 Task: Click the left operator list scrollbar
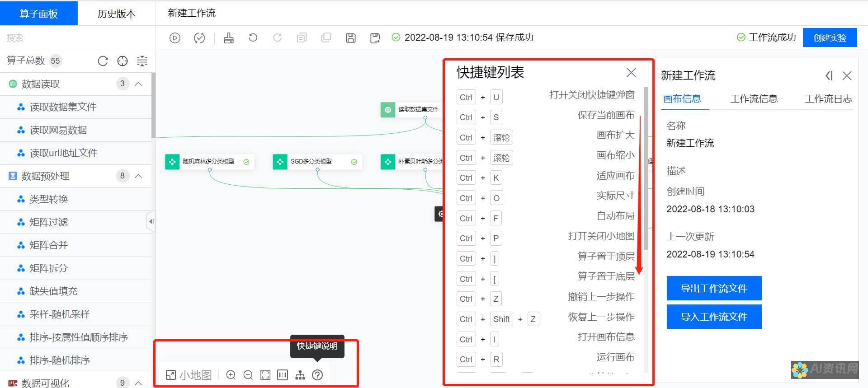154,105
